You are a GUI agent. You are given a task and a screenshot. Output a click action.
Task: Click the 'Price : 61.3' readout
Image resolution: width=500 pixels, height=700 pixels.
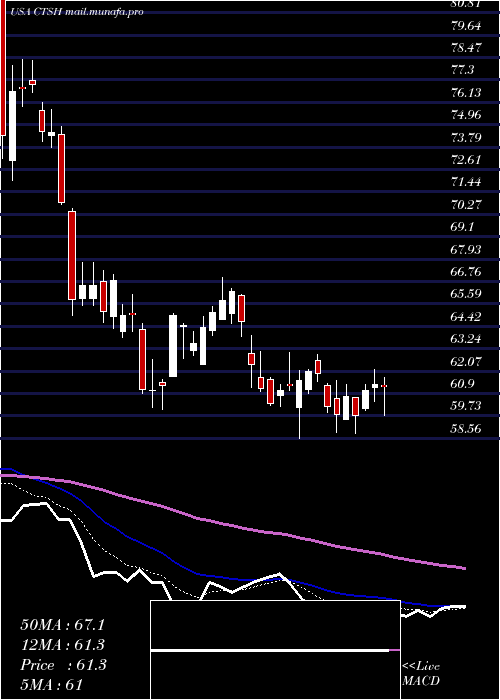[x=63, y=665]
